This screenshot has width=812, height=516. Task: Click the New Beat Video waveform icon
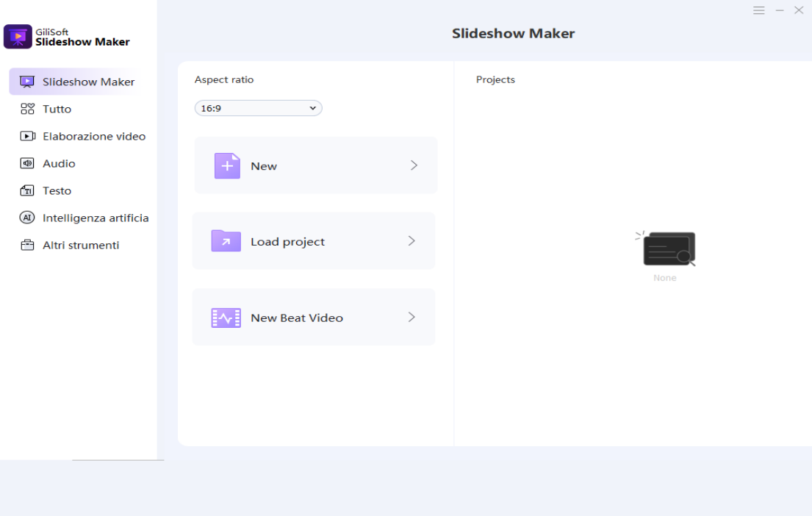(226, 318)
